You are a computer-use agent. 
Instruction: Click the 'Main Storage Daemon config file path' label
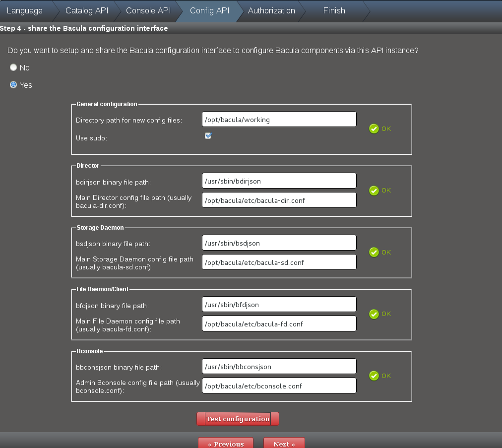click(134, 263)
